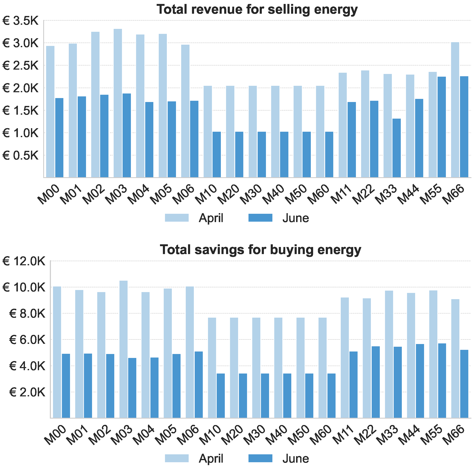Click the 'June' legend text in top chart
This screenshot has height=467, width=476.
[295, 218]
